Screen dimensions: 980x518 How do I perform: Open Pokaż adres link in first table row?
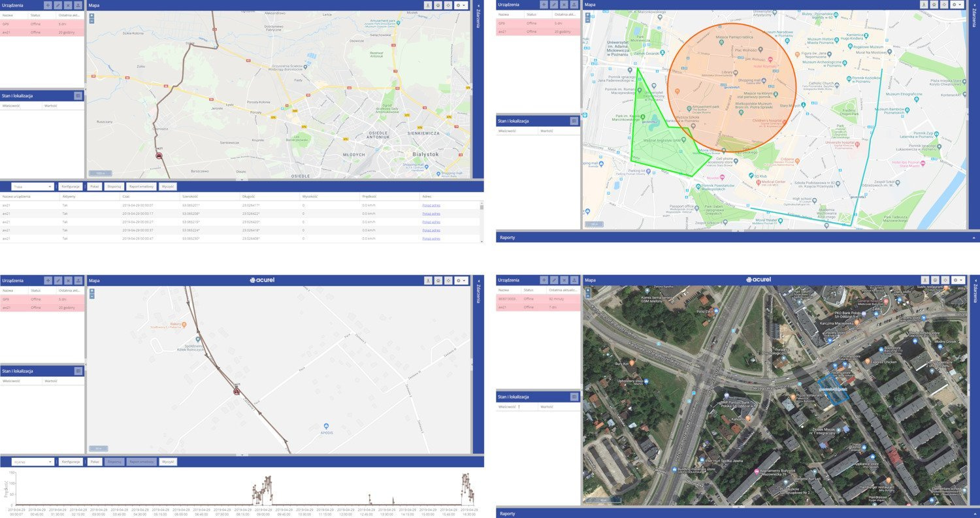431,205
